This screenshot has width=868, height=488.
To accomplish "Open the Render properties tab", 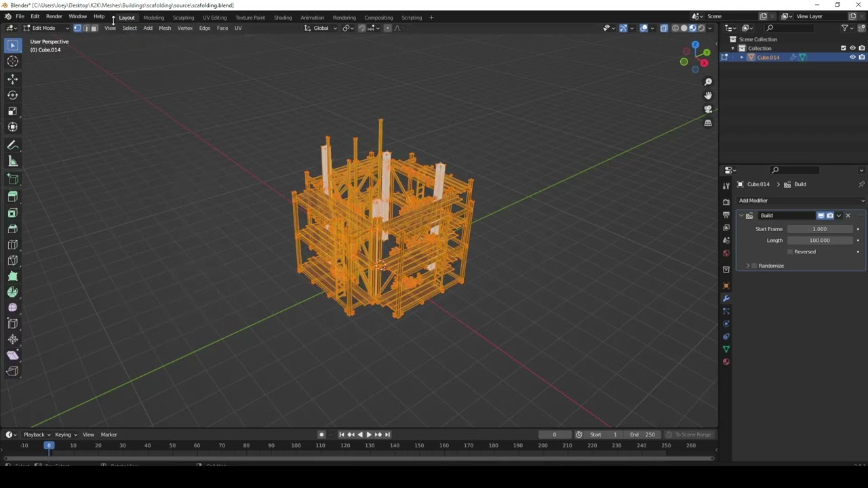I will click(x=726, y=202).
